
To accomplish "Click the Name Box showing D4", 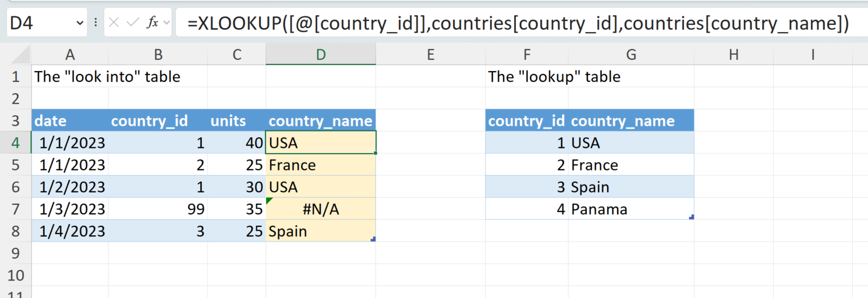I will tap(40, 23).
